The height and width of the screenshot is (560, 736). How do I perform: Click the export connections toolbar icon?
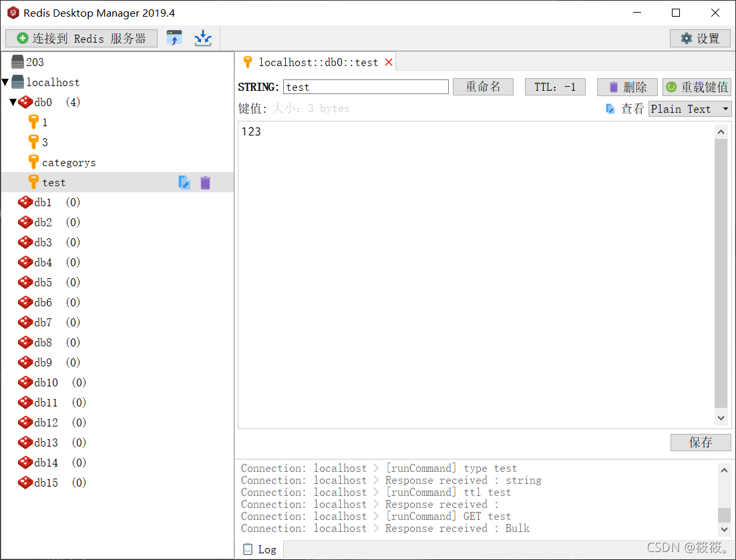pyautogui.click(x=174, y=38)
